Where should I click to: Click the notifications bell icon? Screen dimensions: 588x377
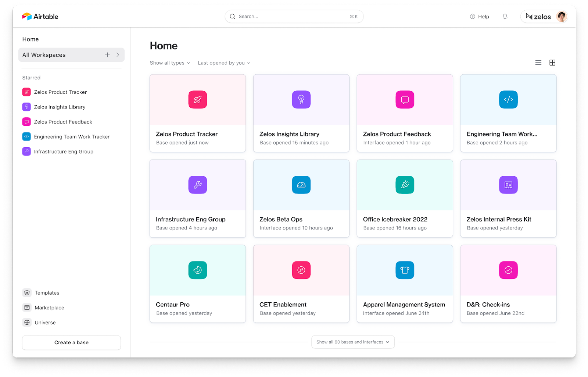pyautogui.click(x=505, y=16)
